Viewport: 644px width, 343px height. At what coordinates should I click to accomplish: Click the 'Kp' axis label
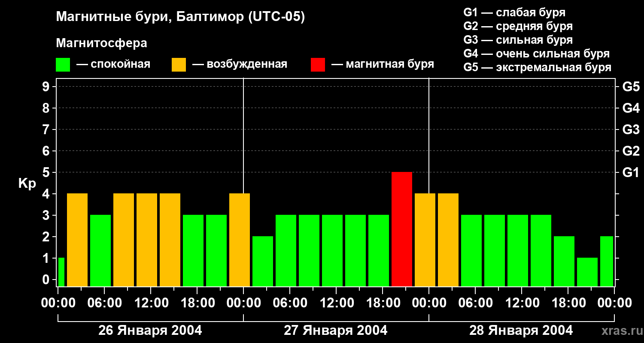pos(27,184)
